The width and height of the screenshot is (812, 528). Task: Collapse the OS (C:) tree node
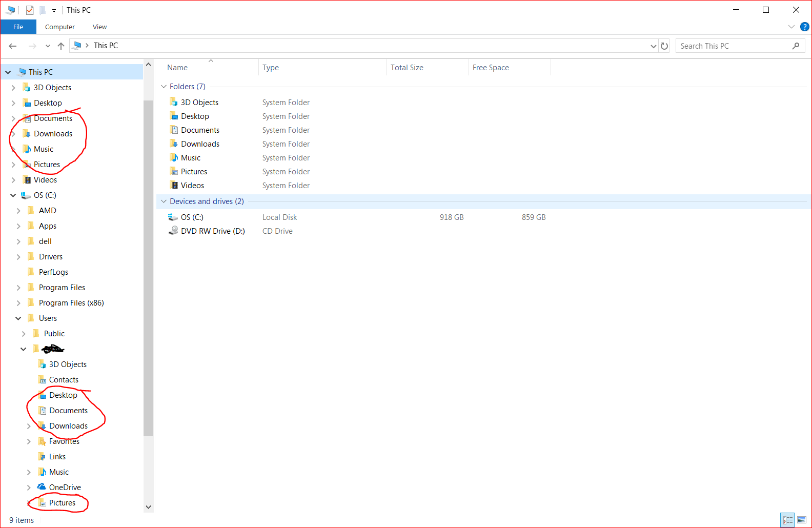click(13, 195)
